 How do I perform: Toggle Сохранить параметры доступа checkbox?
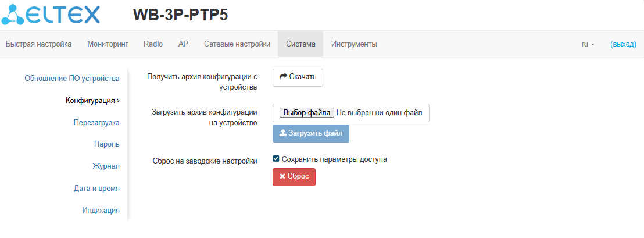pos(276,159)
